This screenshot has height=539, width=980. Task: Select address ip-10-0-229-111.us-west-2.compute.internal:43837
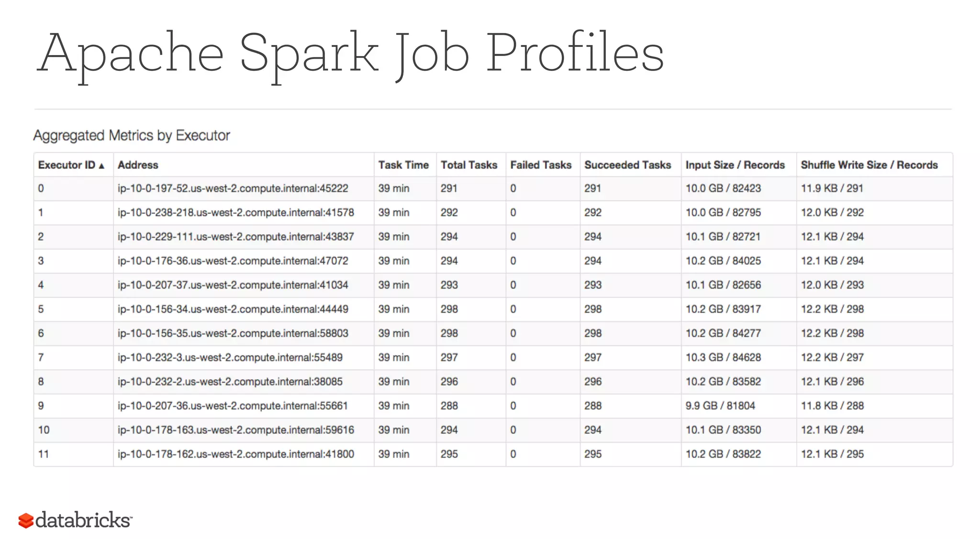click(236, 237)
